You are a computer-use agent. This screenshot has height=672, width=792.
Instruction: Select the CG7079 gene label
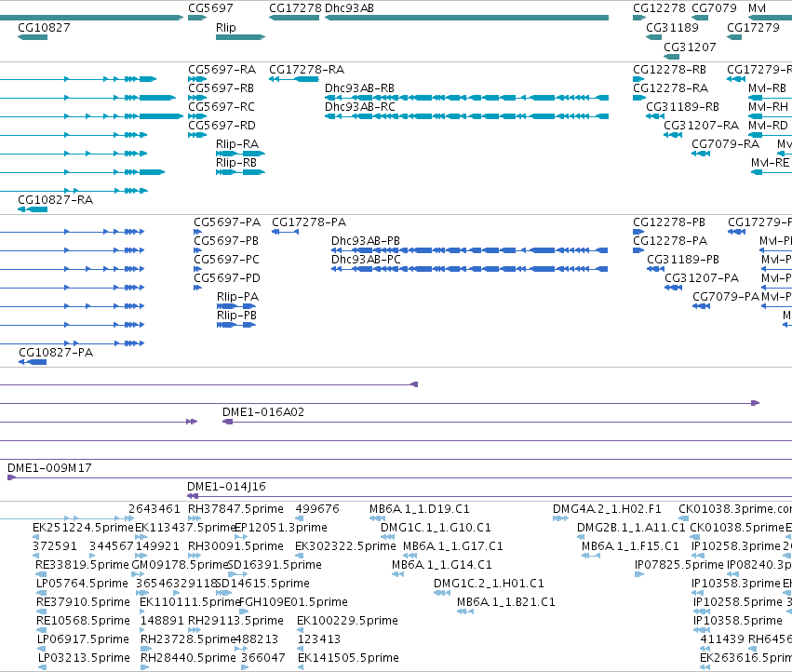(x=714, y=8)
